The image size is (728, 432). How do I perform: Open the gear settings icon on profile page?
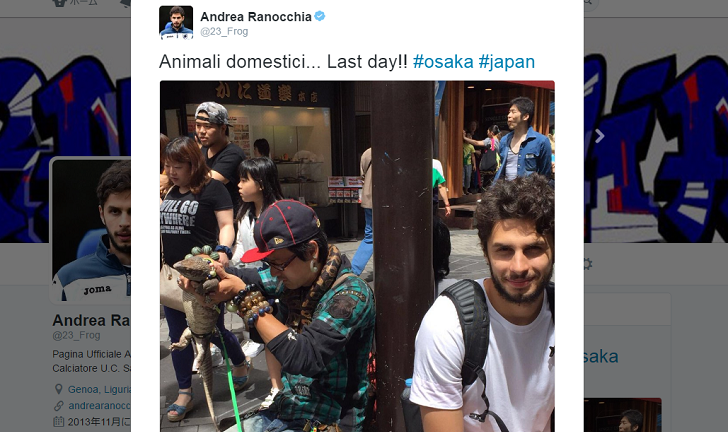(587, 264)
